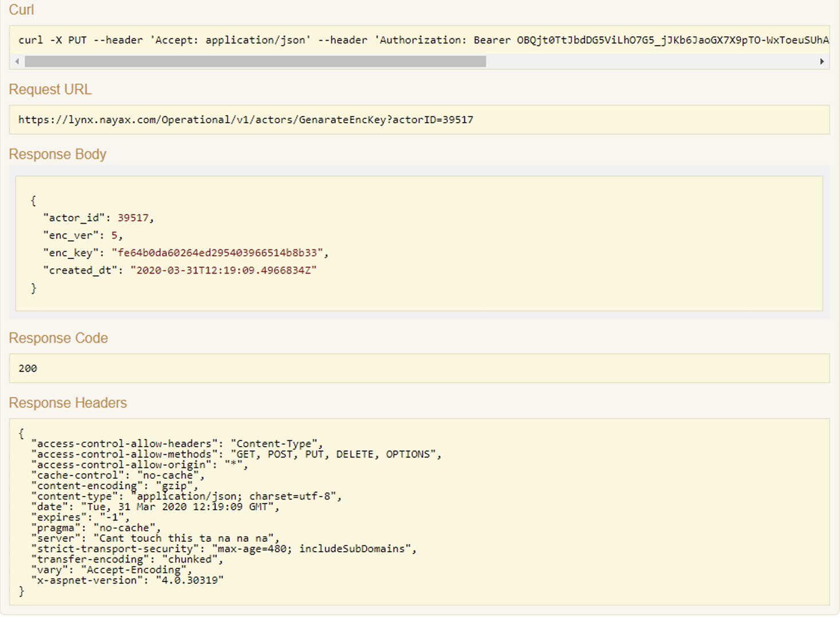The image size is (840, 617).
Task: Click the Response Body heading
Action: [x=57, y=154]
